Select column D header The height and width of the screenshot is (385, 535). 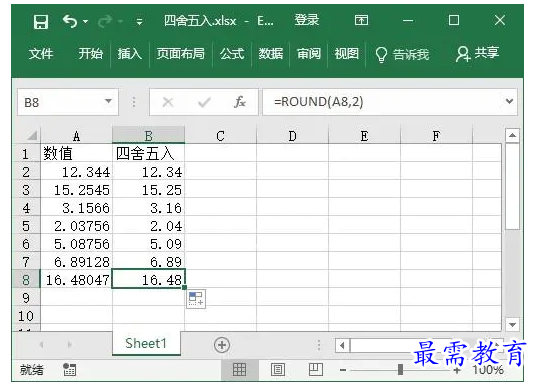click(292, 136)
